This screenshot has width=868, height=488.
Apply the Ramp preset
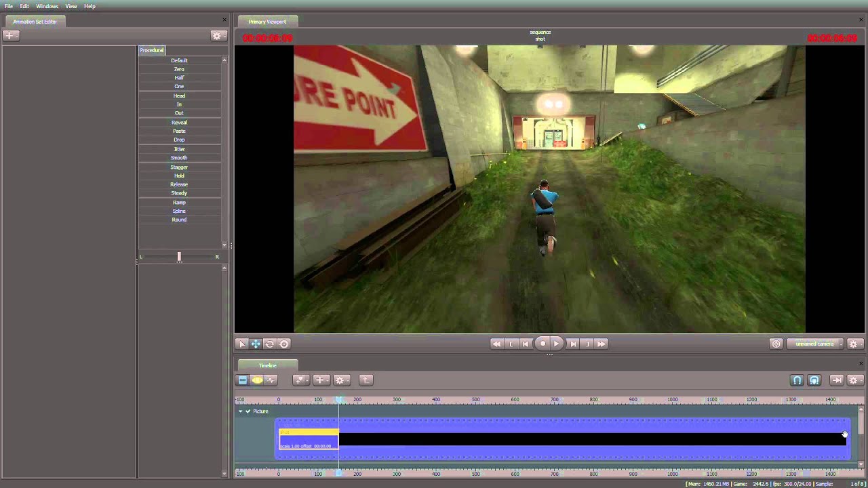click(179, 203)
